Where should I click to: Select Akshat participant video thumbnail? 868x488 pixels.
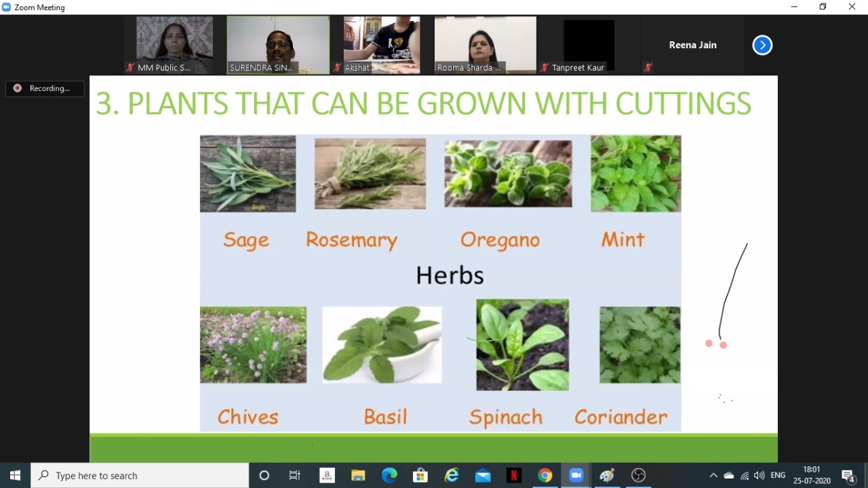tap(382, 45)
